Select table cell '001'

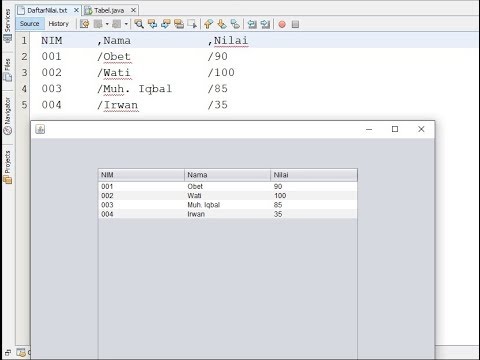pyautogui.click(x=141, y=186)
